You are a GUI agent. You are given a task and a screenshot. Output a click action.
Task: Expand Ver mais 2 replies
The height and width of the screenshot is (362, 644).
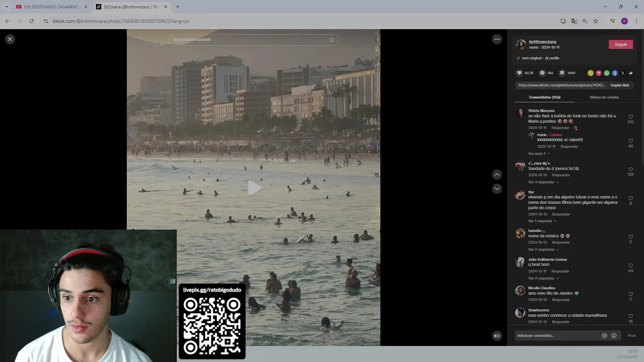pyautogui.click(x=539, y=154)
